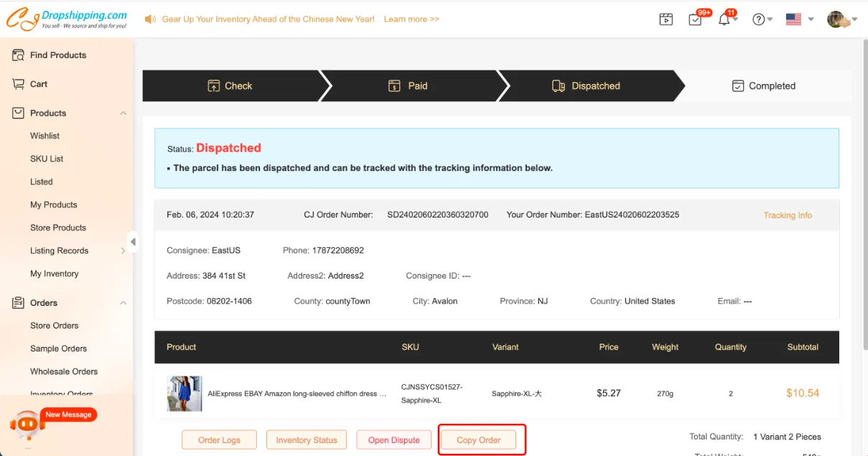Click the help question mark icon
The height and width of the screenshot is (456, 868).
coord(758,19)
